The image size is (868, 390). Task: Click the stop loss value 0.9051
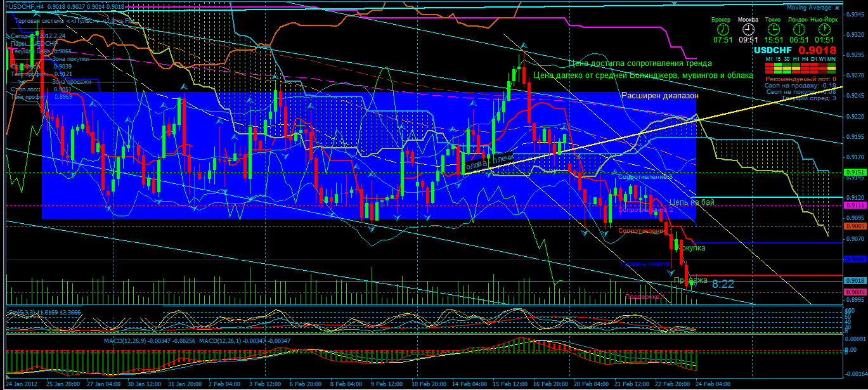pyautogui.click(x=63, y=89)
